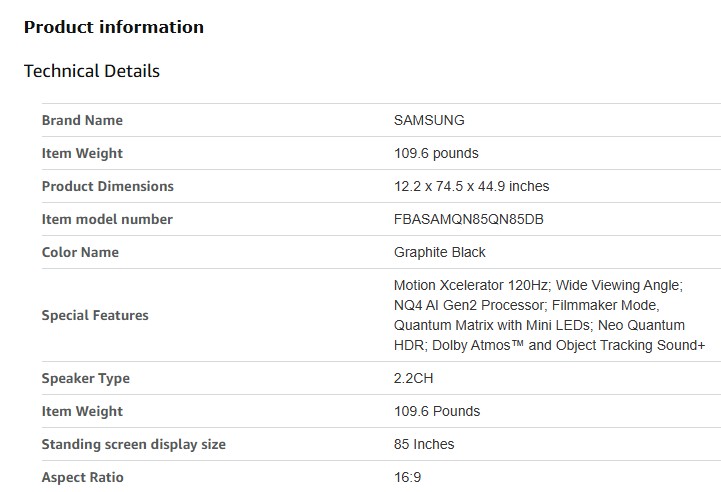Click the Item model number label
This screenshot has height=492, width=721.
coord(107,219)
